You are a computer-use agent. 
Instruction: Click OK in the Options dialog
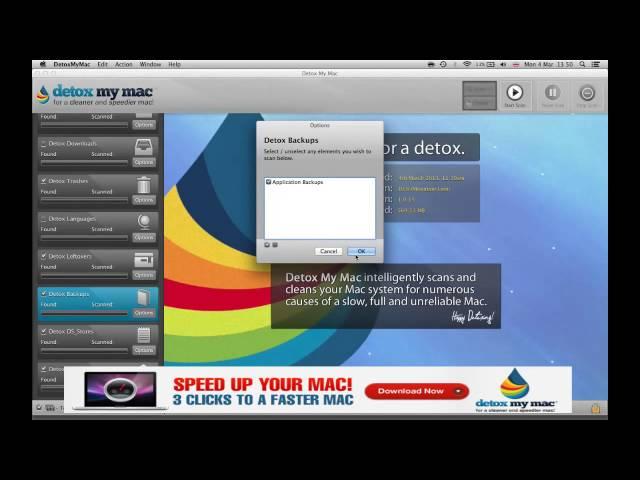(x=361, y=251)
